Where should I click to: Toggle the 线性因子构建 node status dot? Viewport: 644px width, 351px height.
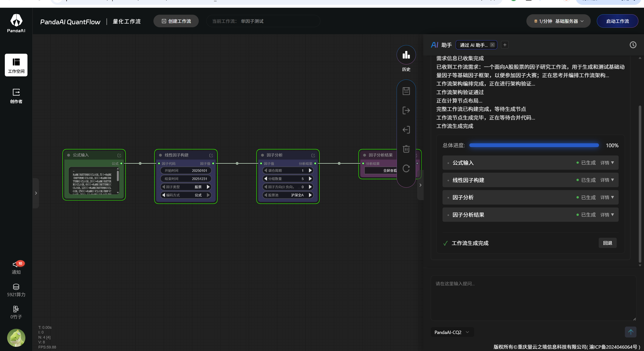pyautogui.click(x=160, y=155)
